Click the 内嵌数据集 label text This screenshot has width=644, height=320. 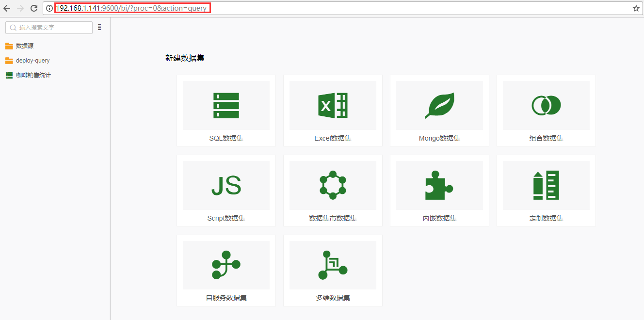439,218
